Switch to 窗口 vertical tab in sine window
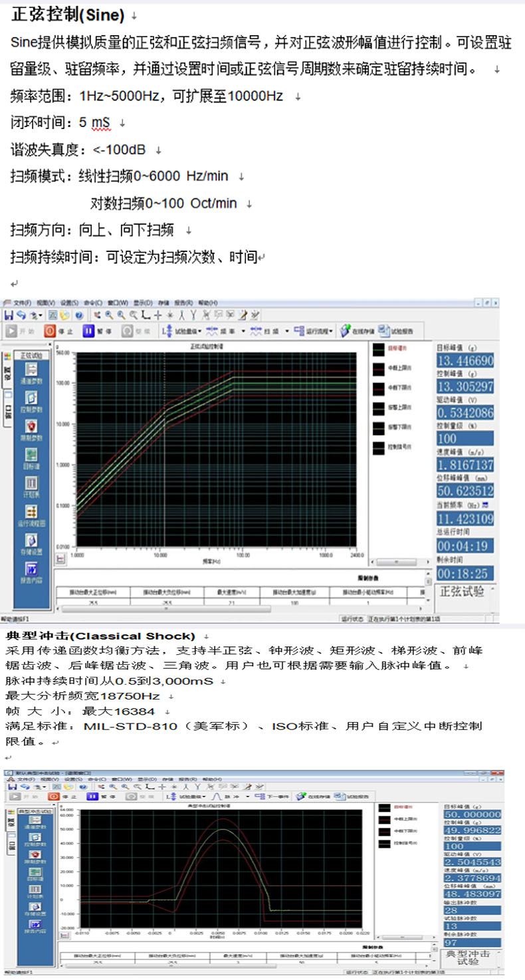 tap(8, 408)
